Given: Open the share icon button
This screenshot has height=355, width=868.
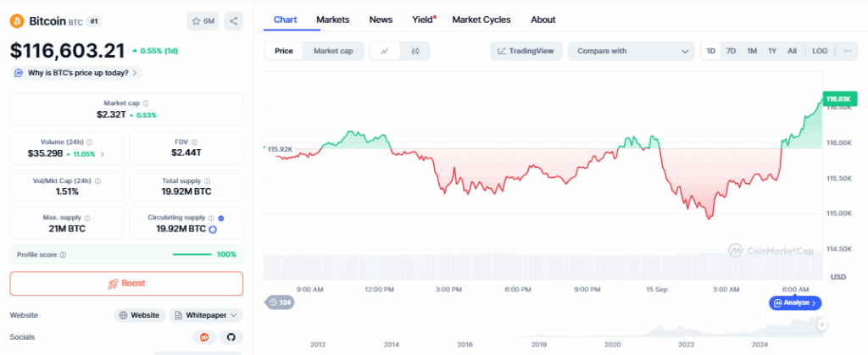Looking at the screenshot, I should (234, 21).
